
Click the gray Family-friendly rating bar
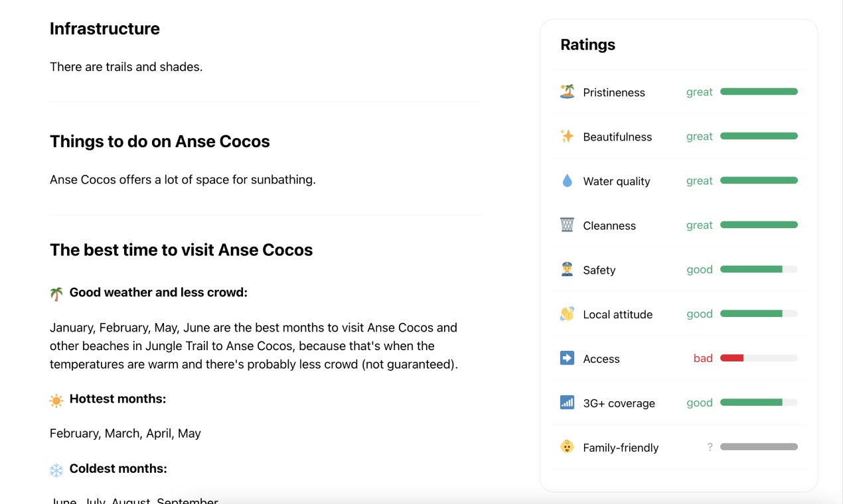(x=759, y=447)
